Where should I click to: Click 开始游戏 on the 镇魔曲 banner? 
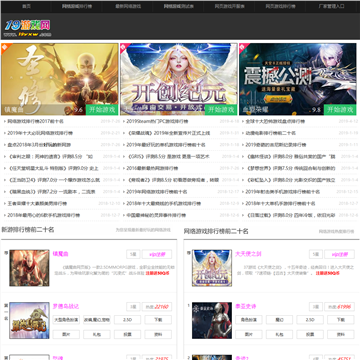click(x=102, y=110)
